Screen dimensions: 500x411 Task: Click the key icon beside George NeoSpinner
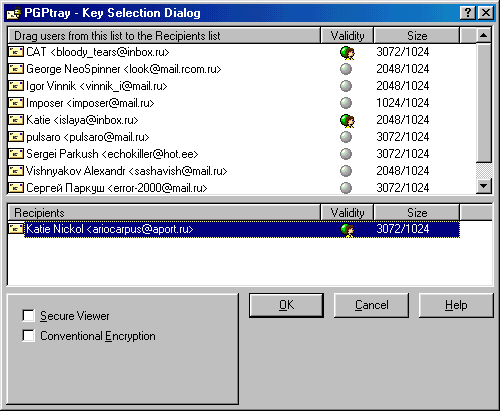tap(16, 69)
